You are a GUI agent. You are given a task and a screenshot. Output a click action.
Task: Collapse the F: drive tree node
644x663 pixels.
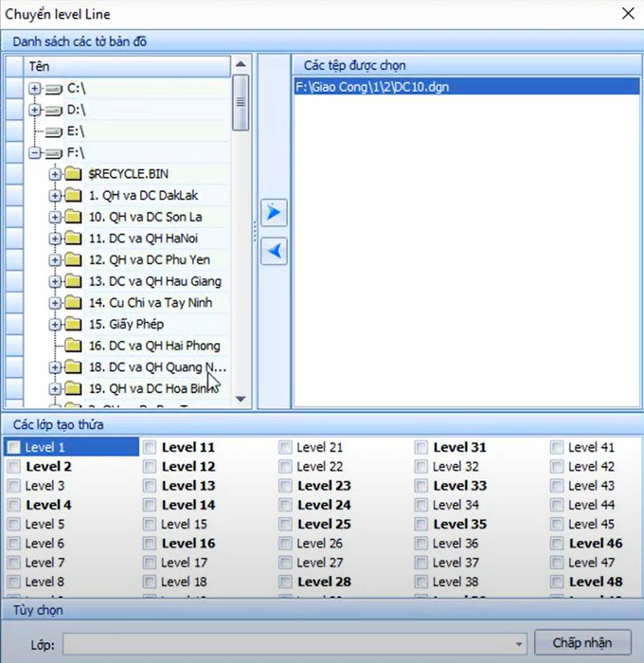(x=35, y=153)
